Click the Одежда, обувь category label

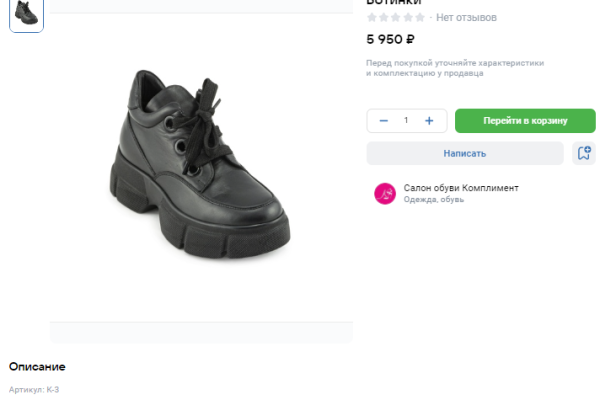433,199
